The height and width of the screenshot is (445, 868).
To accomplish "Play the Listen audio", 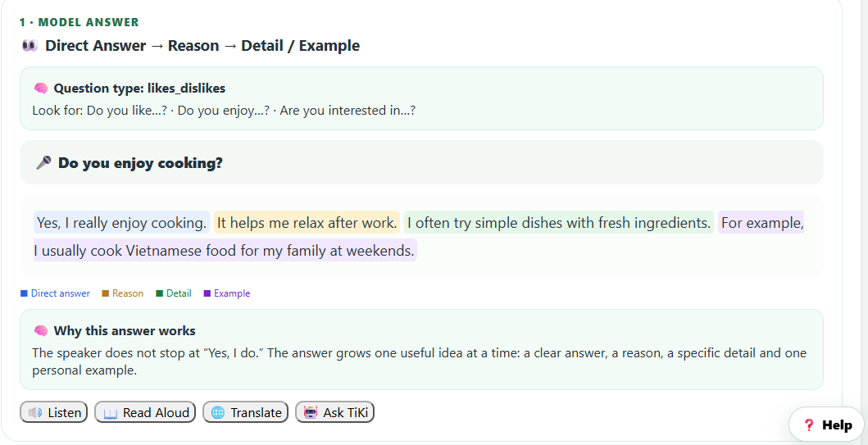I will coord(54,412).
